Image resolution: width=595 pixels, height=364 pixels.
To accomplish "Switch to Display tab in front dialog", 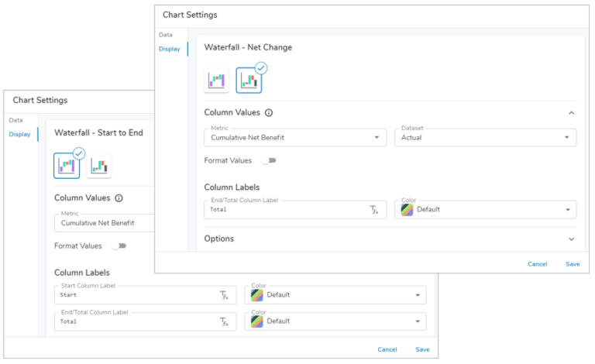I will [x=169, y=49].
